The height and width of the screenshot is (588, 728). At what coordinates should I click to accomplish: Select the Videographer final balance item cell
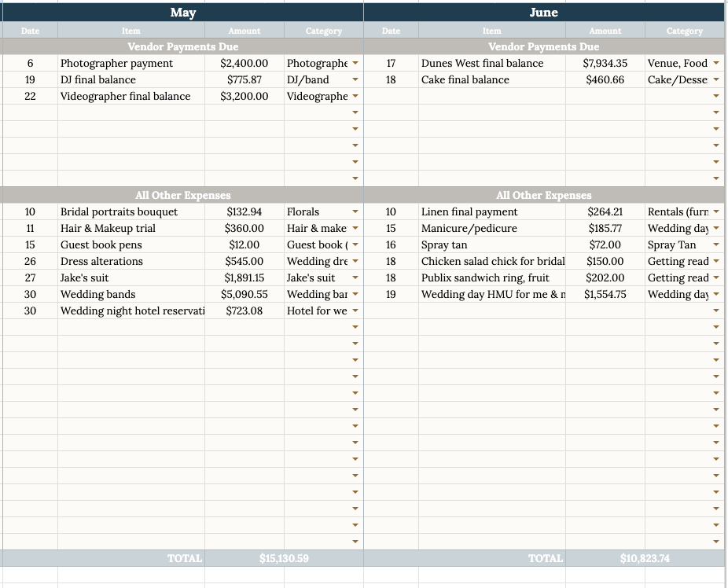click(131, 96)
